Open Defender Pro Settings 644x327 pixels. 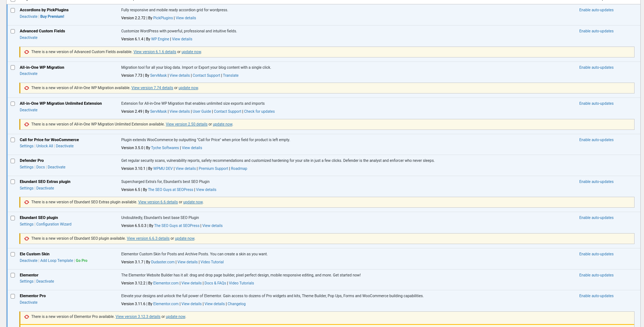(x=27, y=167)
